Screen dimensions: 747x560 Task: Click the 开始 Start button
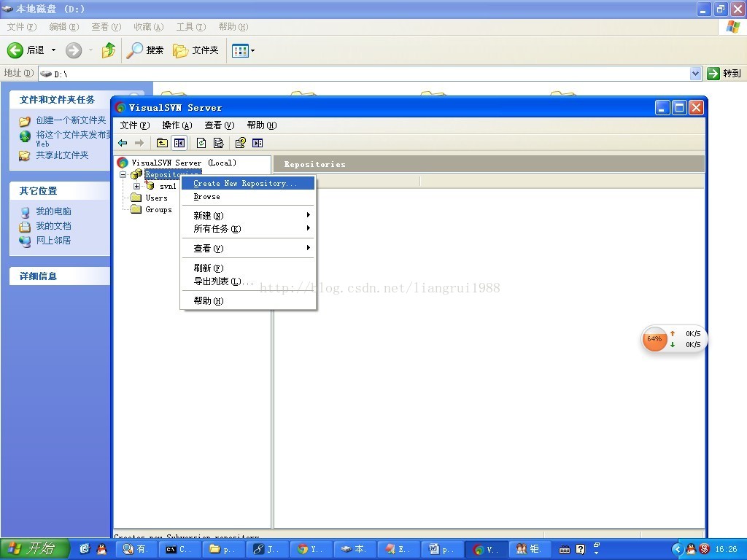tap(35, 549)
